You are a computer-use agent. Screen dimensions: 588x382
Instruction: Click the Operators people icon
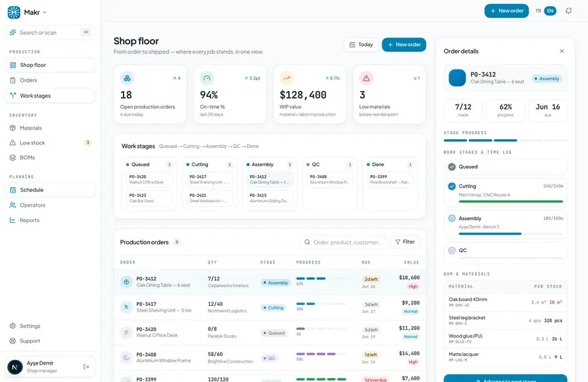pyautogui.click(x=13, y=205)
